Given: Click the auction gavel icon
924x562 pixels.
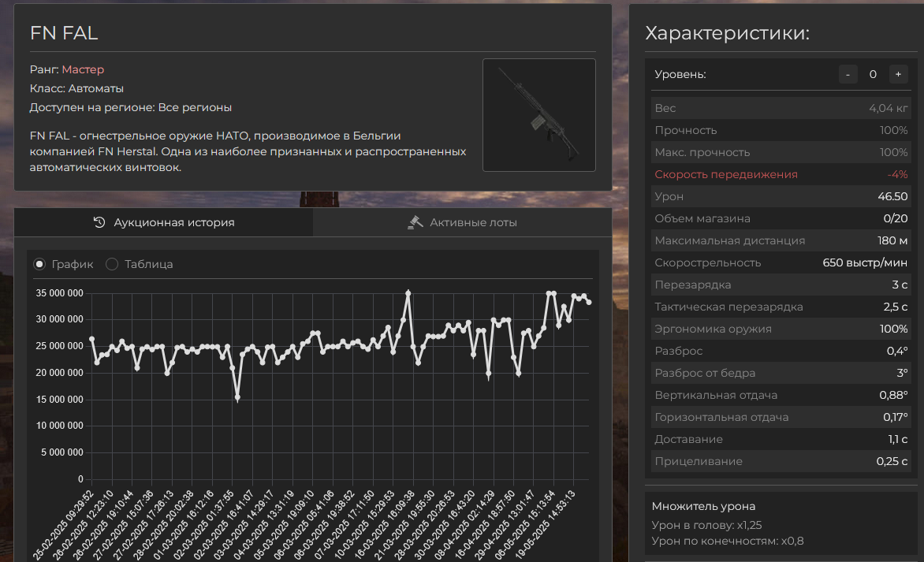Looking at the screenshot, I should point(415,222).
